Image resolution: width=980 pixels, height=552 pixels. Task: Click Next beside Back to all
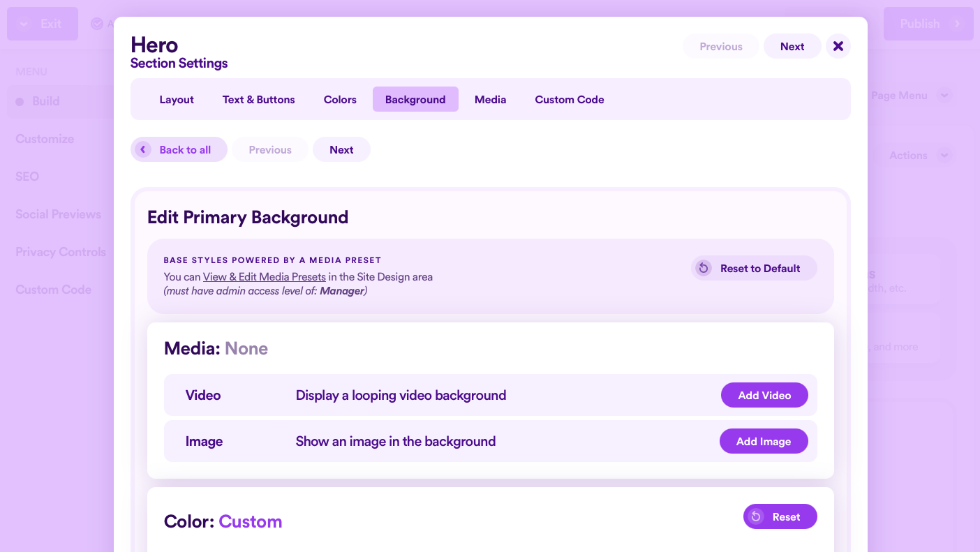coord(341,149)
